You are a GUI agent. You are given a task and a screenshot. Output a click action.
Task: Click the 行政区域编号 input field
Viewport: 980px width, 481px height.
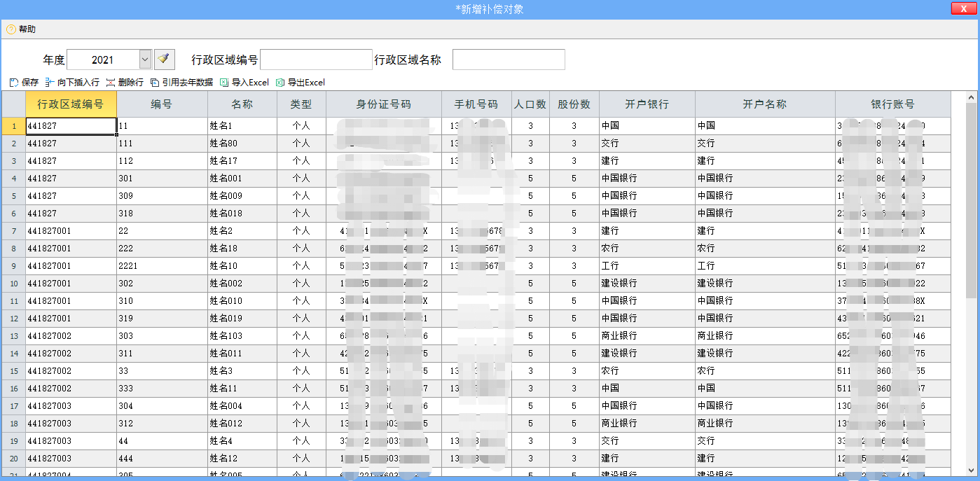pos(316,60)
